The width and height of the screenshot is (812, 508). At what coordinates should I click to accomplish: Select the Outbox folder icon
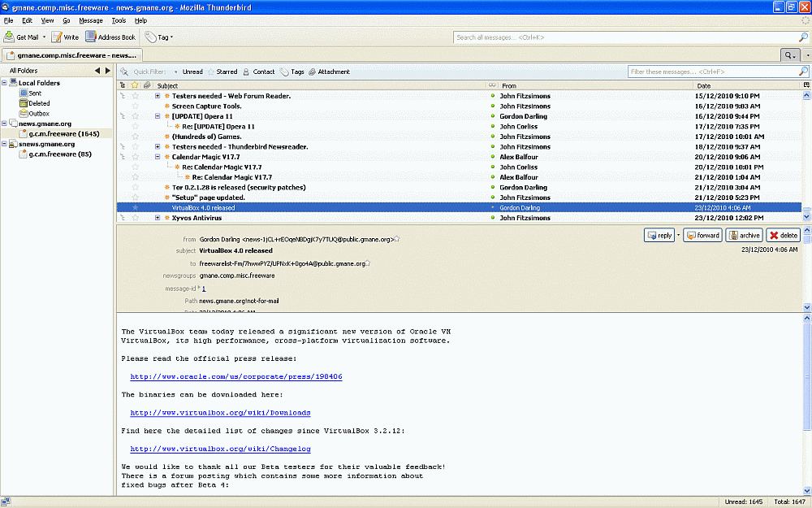point(24,114)
